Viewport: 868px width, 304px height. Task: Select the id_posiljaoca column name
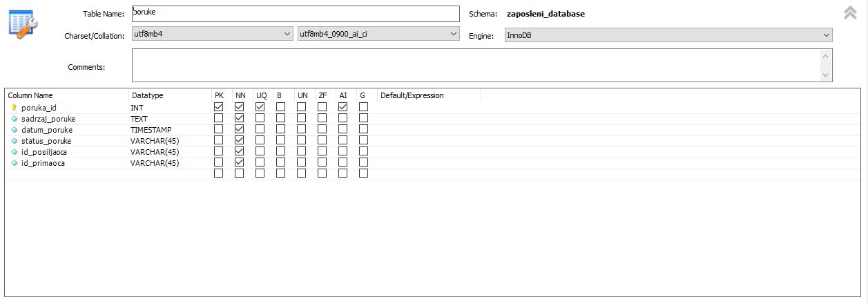click(x=44, y=152)
